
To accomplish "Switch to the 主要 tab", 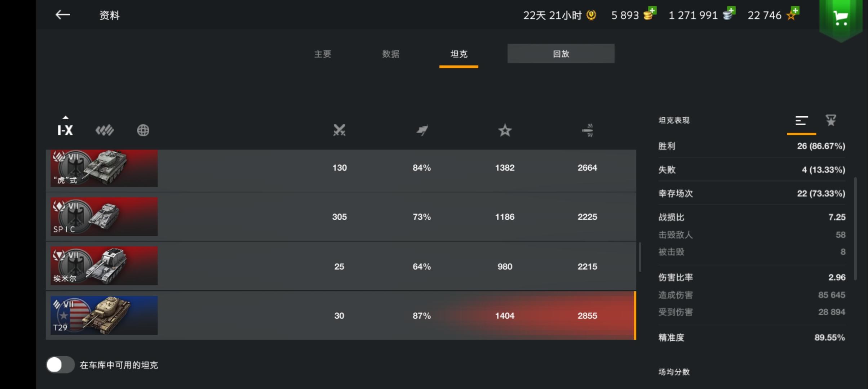I will coord(323,54).
